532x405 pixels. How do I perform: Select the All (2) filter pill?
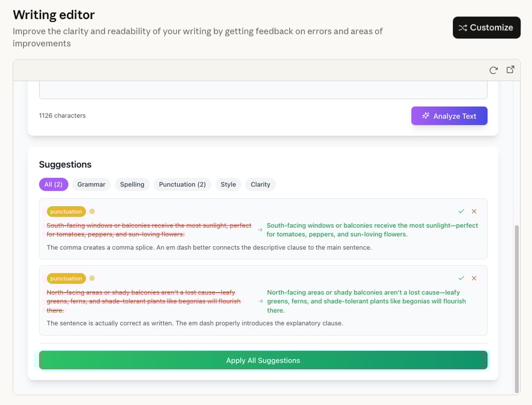click(x=53, y=184)
